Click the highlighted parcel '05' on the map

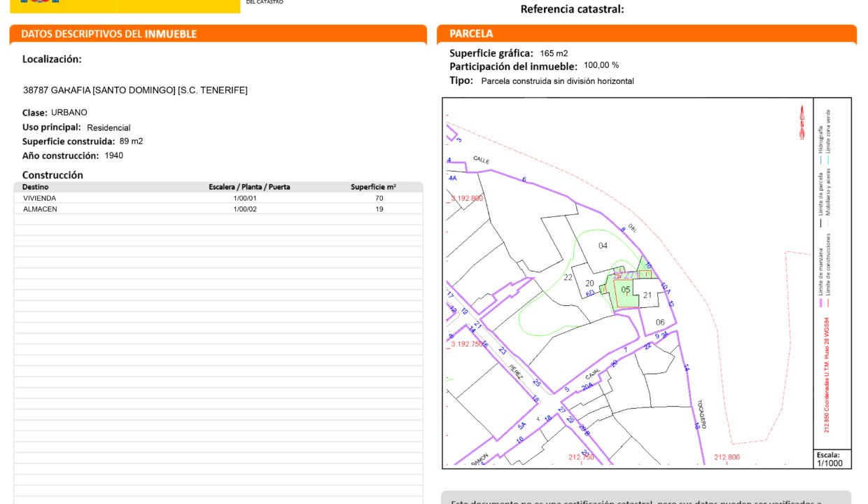(x=626, y=290)
